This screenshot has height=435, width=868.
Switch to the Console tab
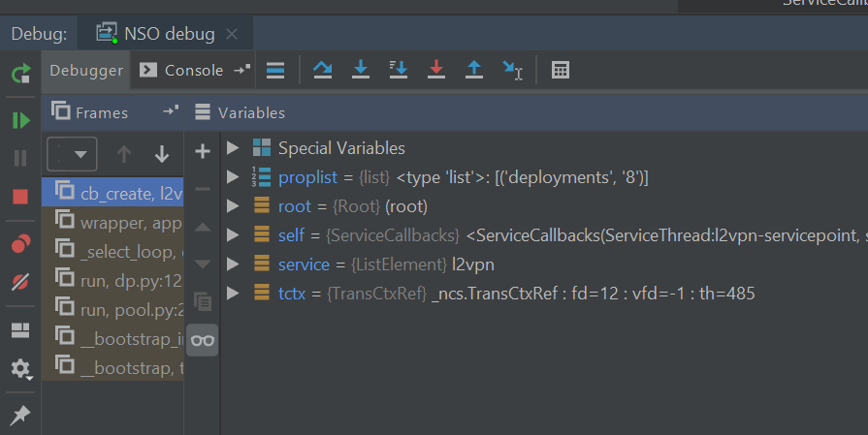pos(181,70)
